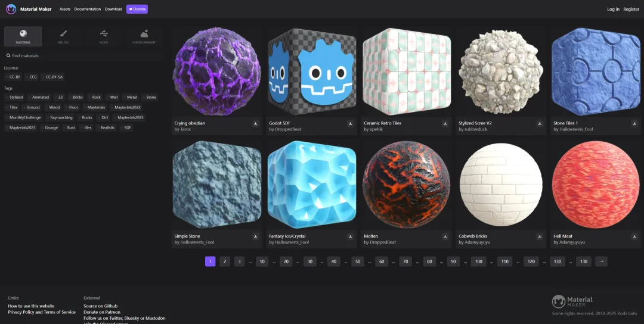This screenshot has height=324, width=644.
Task: Toggle the MonthlyChallenge tag filter
Action: (x=24, y=118)
